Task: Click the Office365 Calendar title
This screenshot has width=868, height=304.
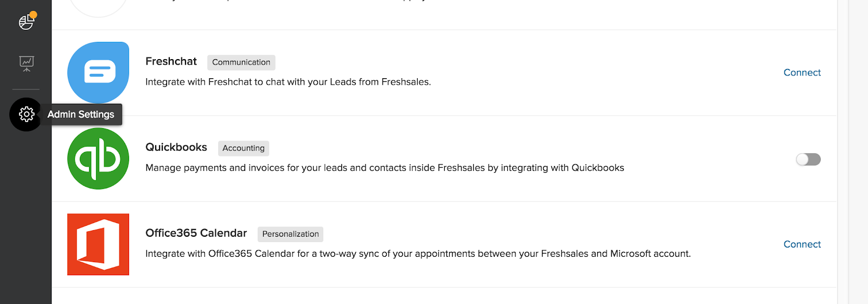Action: pyautogui.click(x=196, y=233)
